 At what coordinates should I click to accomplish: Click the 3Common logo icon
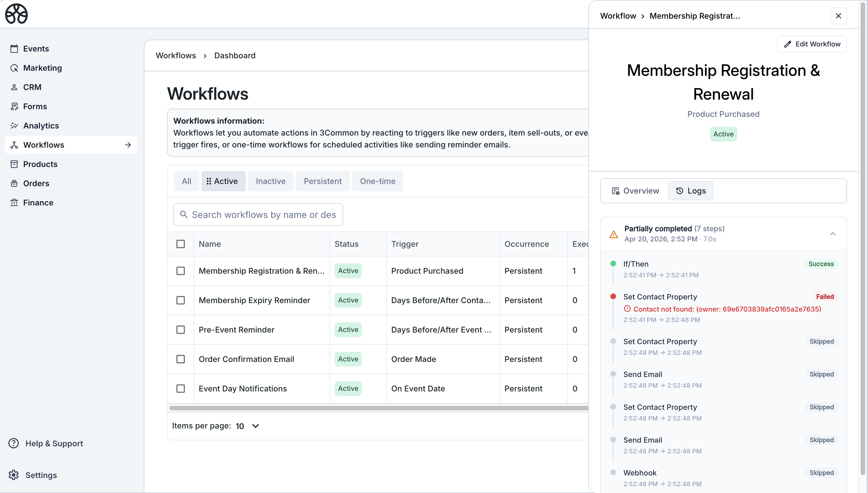tap(16, 14)
